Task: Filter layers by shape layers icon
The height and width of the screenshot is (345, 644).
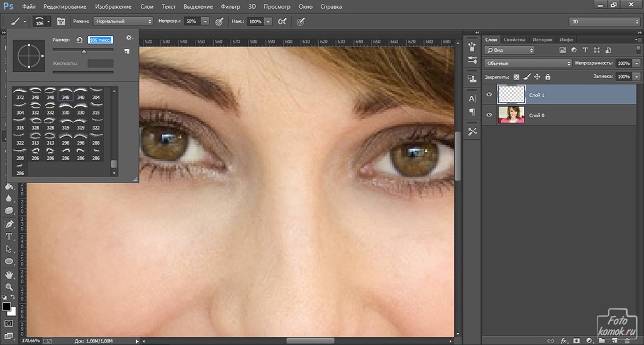Action: pyautogui.click(x=597, y=50)
